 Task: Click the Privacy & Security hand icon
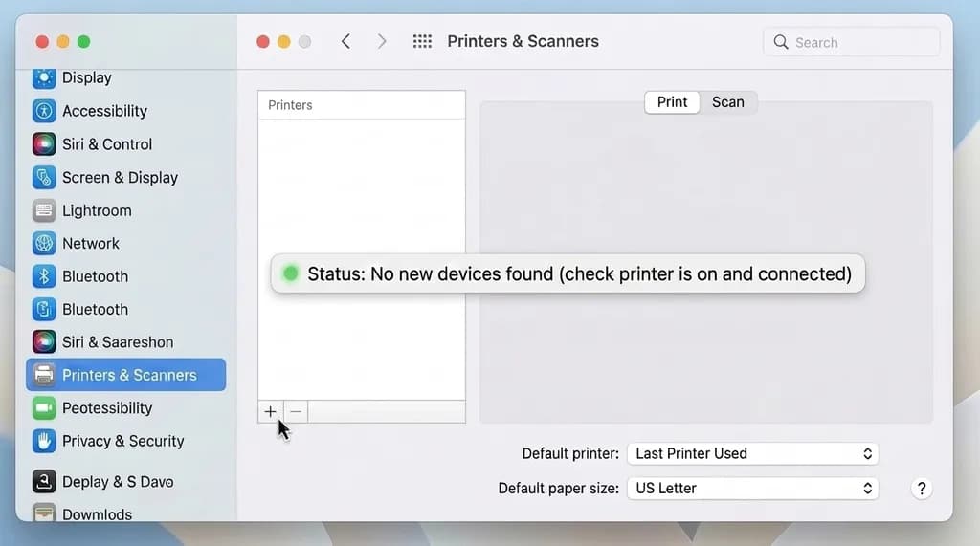pyautogui.click(x=44, y=441)
